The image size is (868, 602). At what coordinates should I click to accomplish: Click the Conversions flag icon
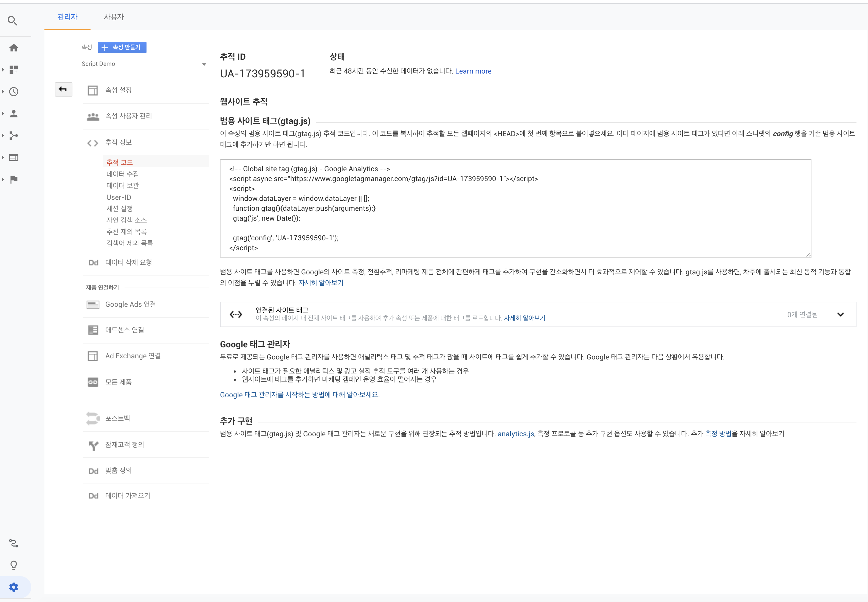pyautogui.click(x=13, y=179)
